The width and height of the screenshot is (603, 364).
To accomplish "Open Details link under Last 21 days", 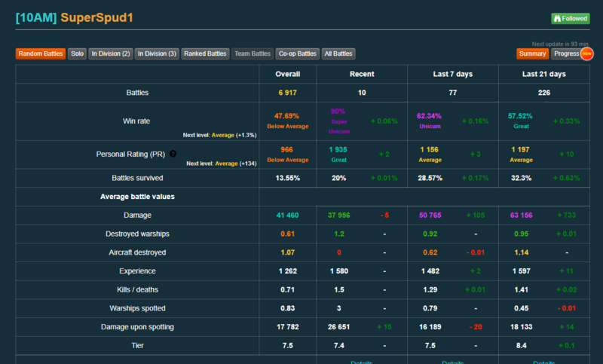I will 543,362.
